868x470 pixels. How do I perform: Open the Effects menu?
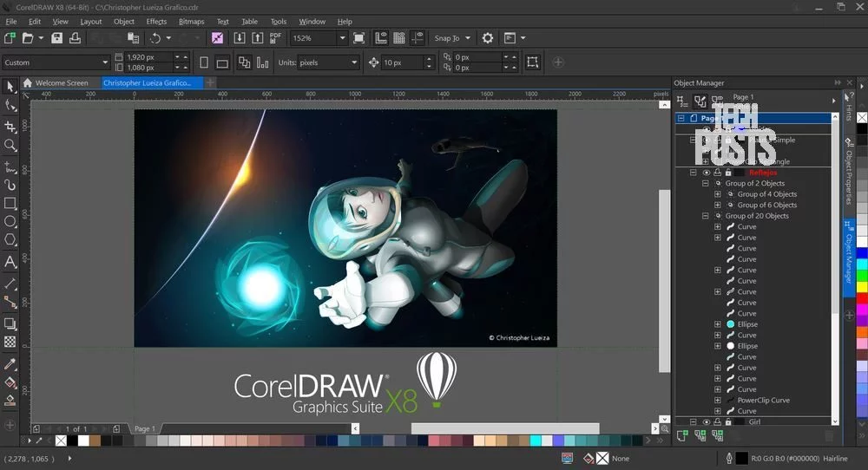click(156, 22)
